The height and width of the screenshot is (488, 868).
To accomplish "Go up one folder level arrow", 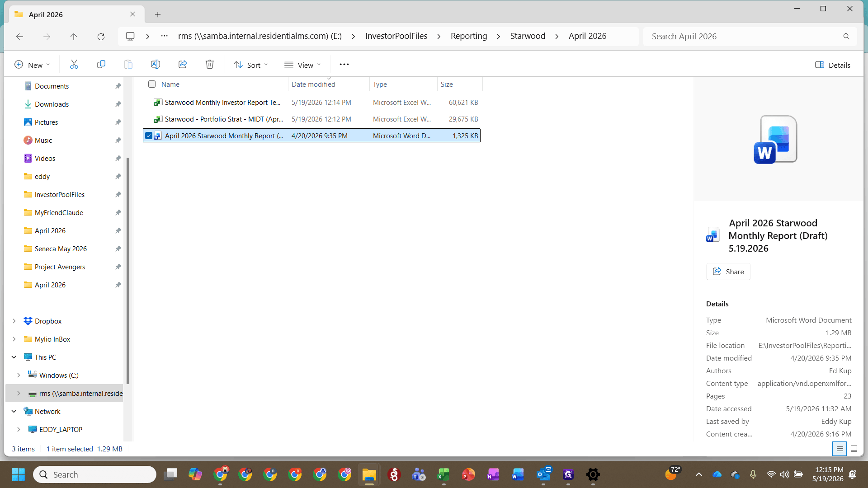I will [x=74, y=37].
